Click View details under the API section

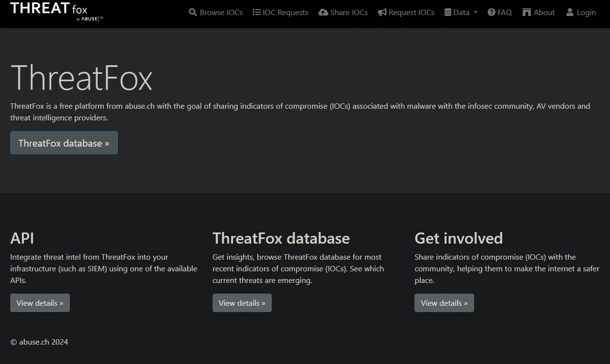[40, 303]
